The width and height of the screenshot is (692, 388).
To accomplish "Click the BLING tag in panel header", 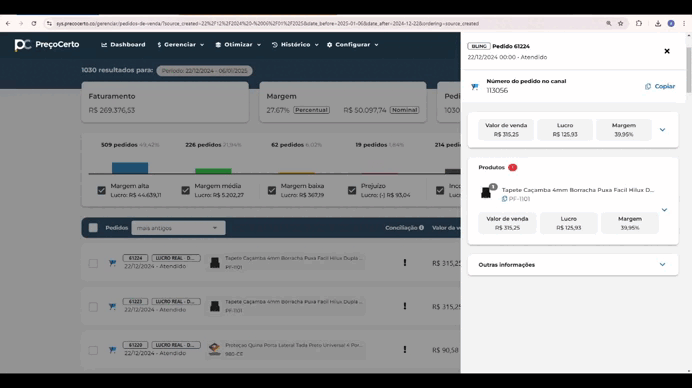I will coord(479,46).
